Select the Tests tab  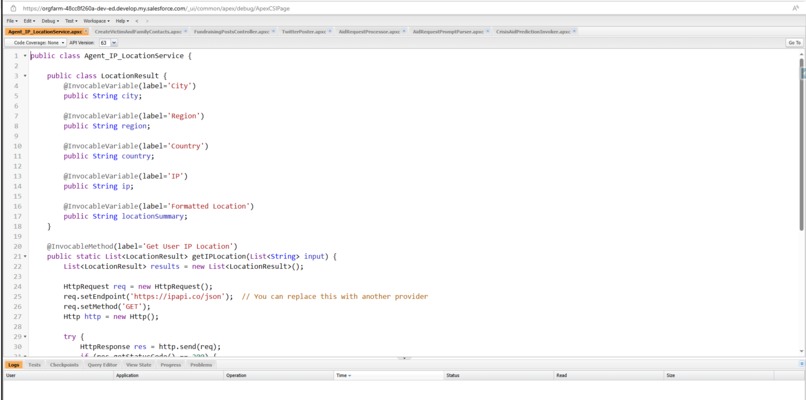click(34, 365)
